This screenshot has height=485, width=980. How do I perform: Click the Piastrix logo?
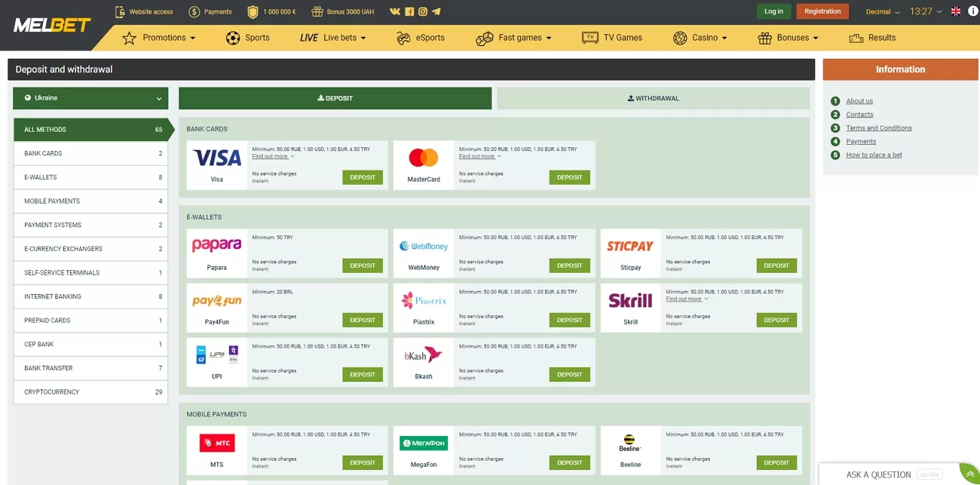pyautogui.click(x=424, y=300)
